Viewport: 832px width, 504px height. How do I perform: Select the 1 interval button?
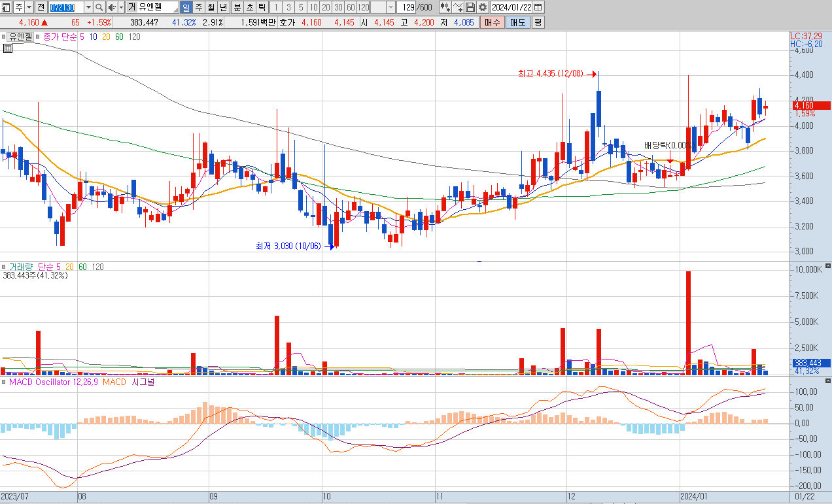point(276,7)
